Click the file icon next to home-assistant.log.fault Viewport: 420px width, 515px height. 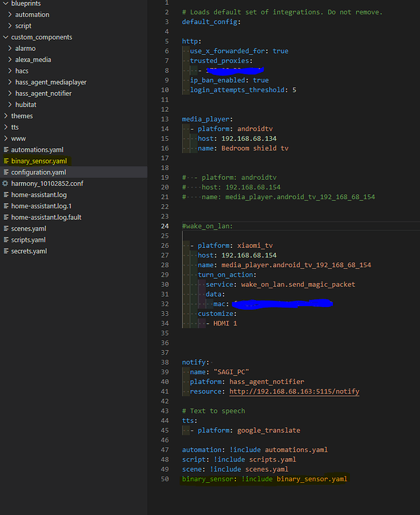coord(6,218)
